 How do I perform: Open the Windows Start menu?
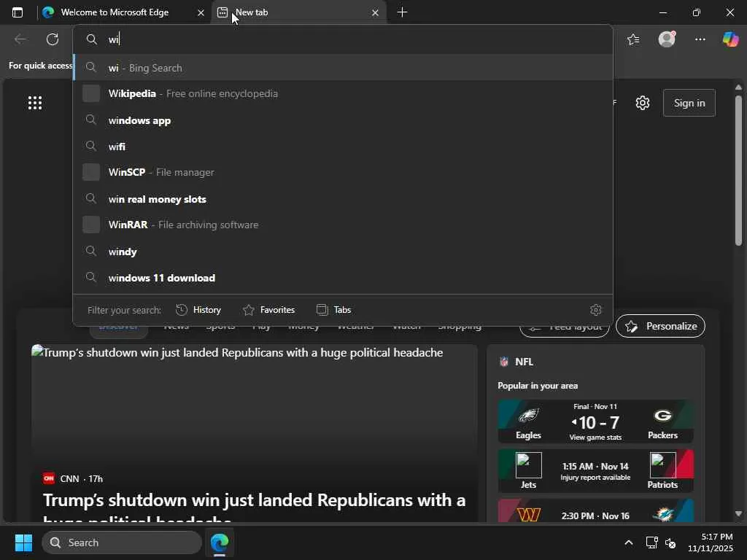point(23,542)
